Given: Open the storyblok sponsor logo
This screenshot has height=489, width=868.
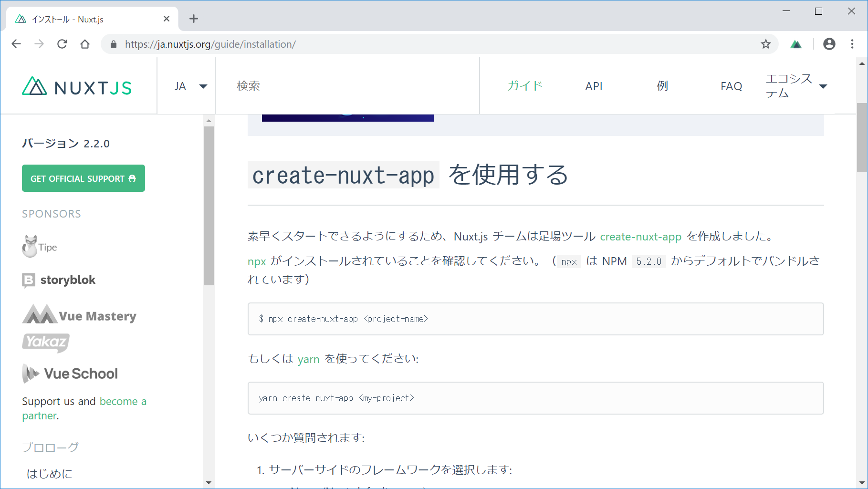Looking at the screenshot, I should [x=59, y=280].
